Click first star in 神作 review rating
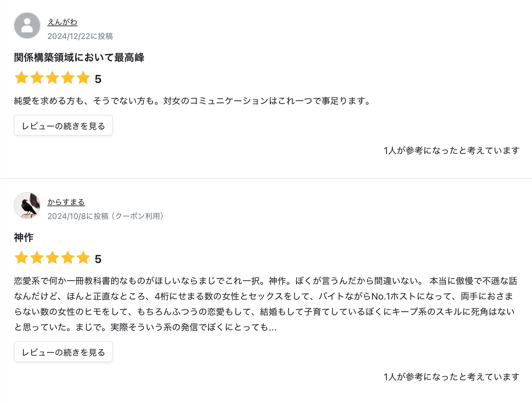This screenshot has width=532, height=403. [x=21, y=258]
